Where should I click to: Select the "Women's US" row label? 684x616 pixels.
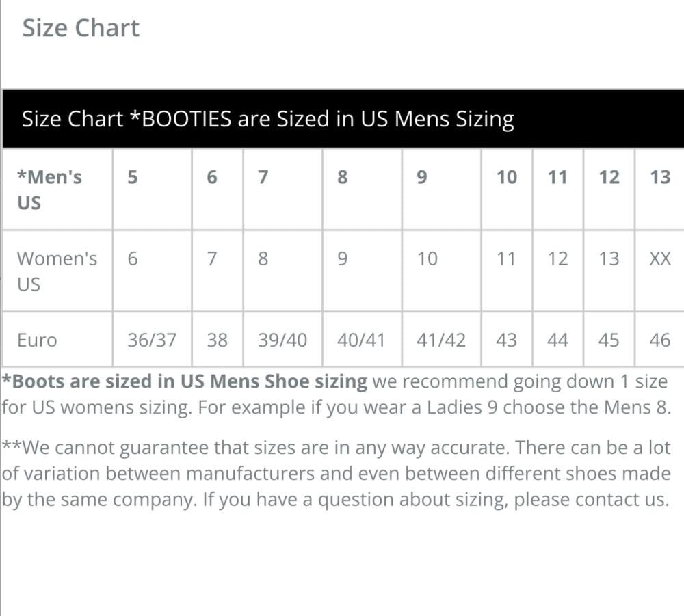coord(57,271)
